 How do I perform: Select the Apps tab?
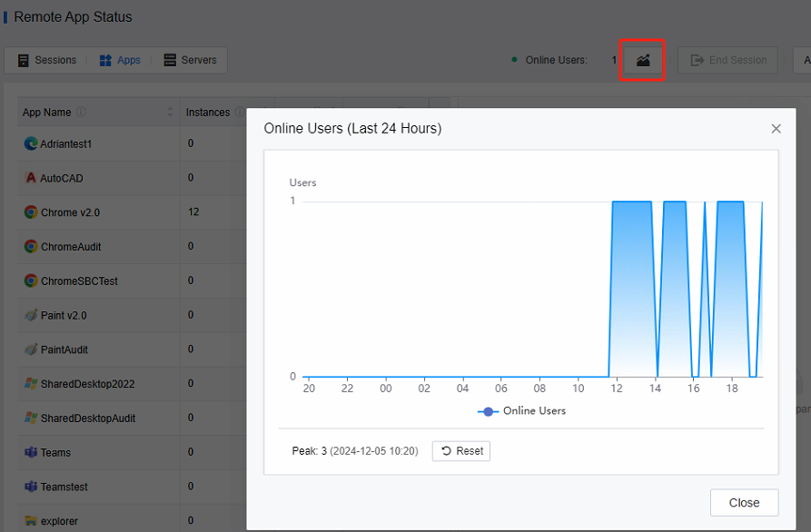[x=120, y=60]
